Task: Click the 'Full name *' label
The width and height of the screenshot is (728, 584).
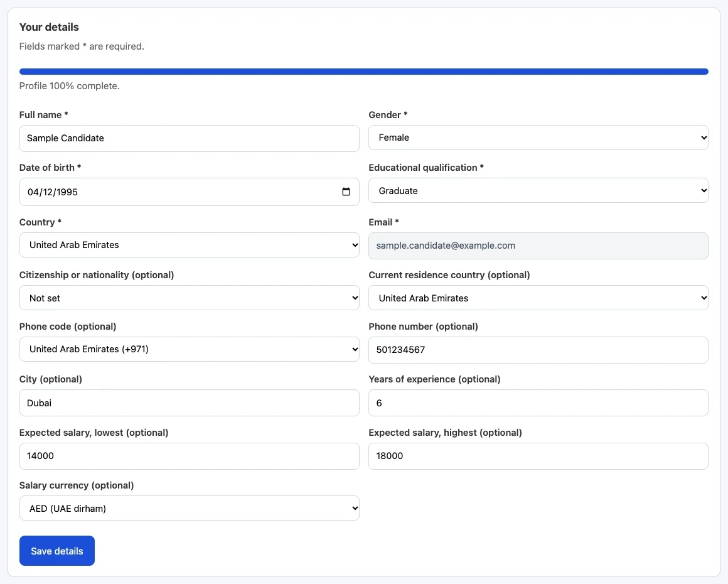Action: coord(44,115)
